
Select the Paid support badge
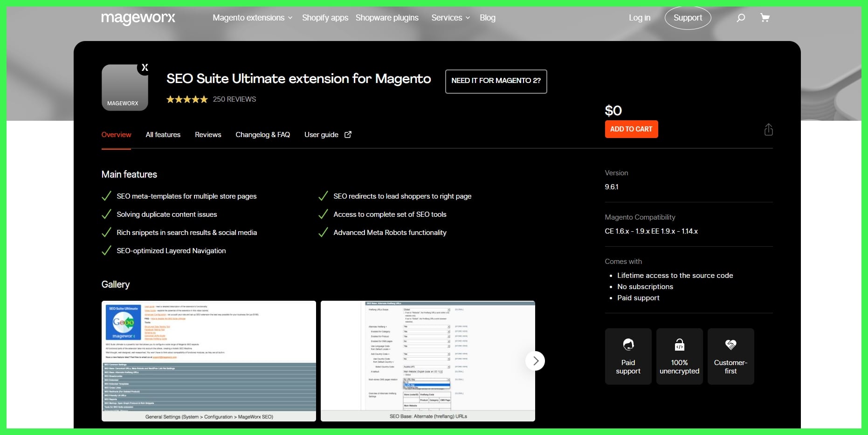[628, 356]
